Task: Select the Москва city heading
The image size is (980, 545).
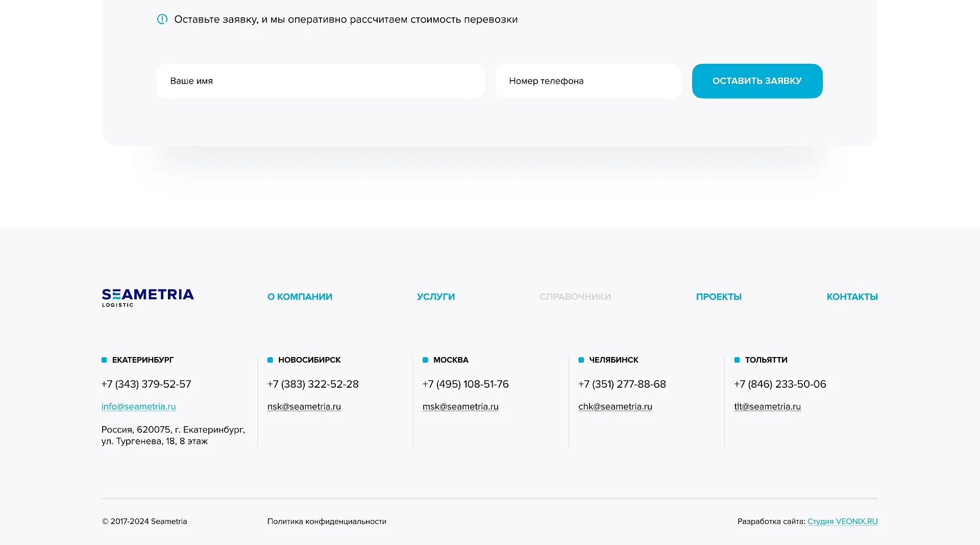Action: pyautogui.click(x=451, y=360)
